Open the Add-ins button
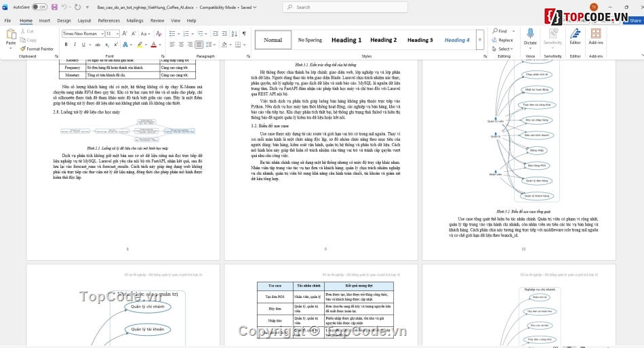This screenshot has height=348, width=644. tap(596, 37)
